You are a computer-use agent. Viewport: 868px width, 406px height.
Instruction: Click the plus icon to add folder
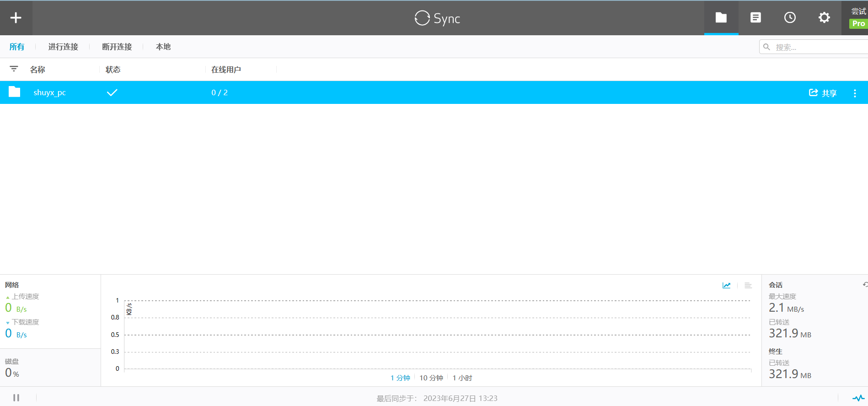coord(16,18)
